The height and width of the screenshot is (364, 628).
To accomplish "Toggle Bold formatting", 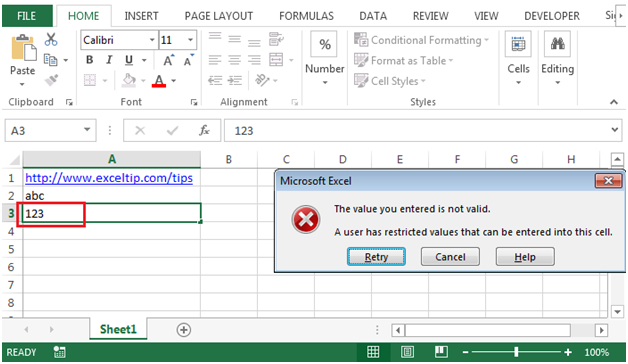I will (90, 60).
